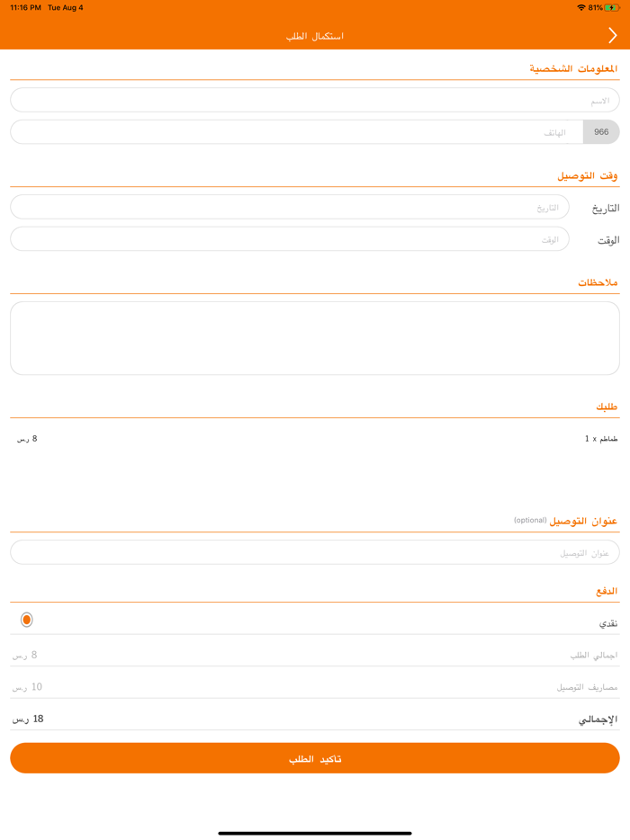The width and height of the screenshot is (630, 840).
Task: Tap the 11:16 PM clock in status bar
Action: (x=25, y=8)
